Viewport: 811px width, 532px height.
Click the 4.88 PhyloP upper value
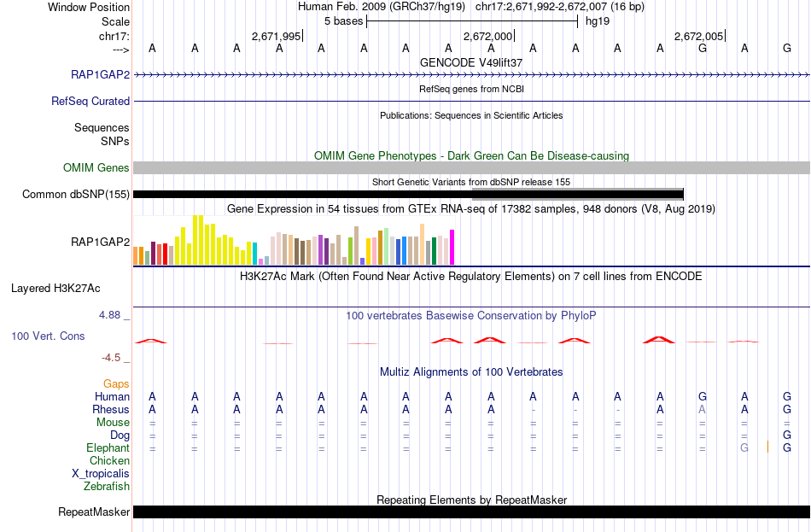click(x=109, y=315)
